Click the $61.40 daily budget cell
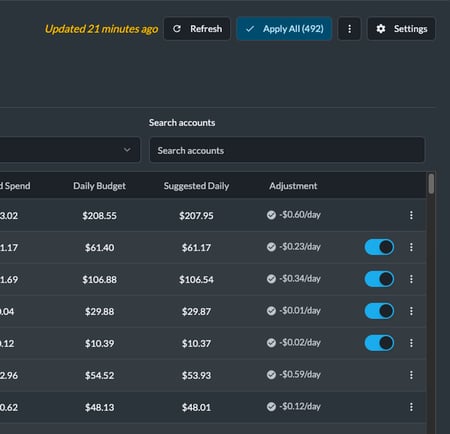450x434 pixels. 99,248
